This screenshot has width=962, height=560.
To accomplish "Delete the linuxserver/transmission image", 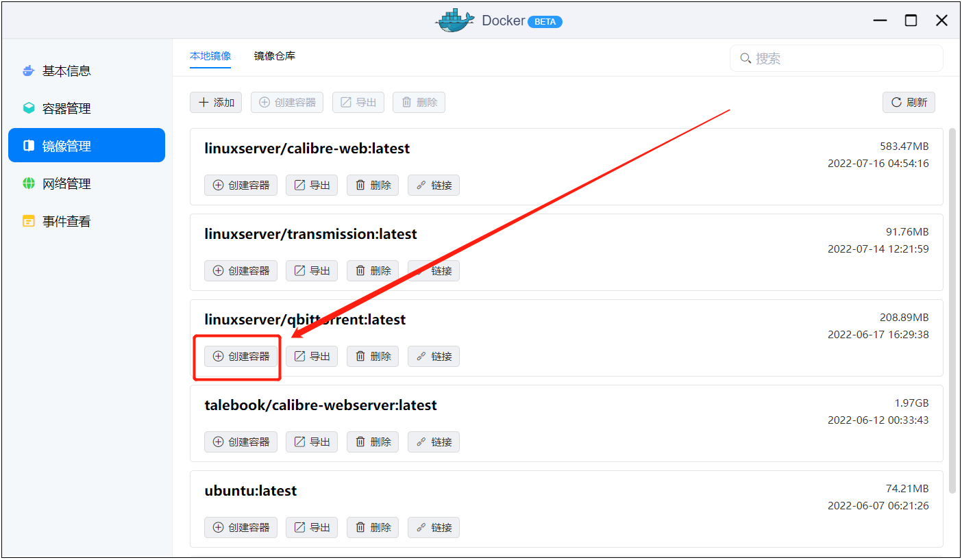I will [373, 271].
